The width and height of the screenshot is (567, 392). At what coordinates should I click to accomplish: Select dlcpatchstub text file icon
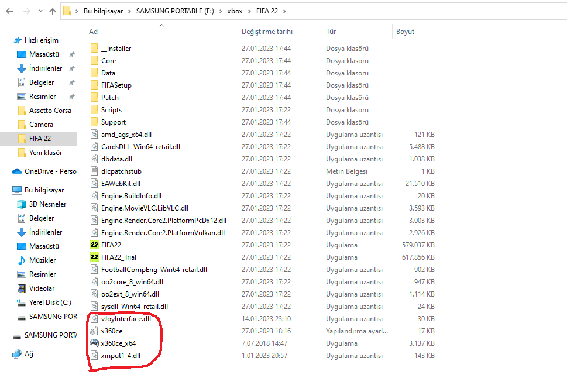[94, 171]
